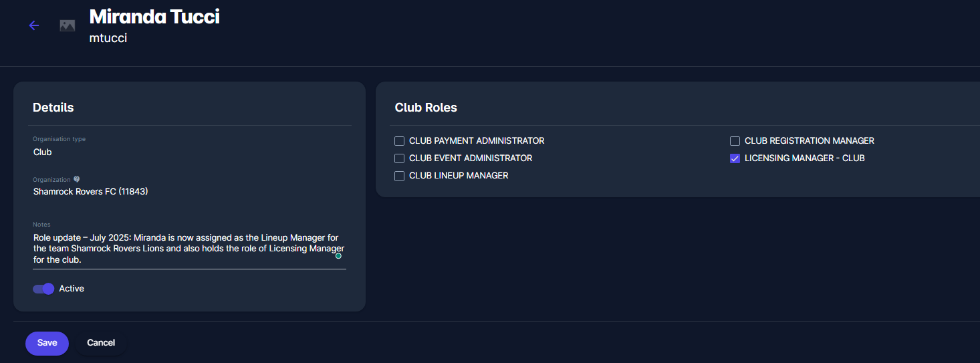Click the help icon beside Organization label
Image resolution: width=980 pixels, height=363 pixels.
click(x=77, y=179)
